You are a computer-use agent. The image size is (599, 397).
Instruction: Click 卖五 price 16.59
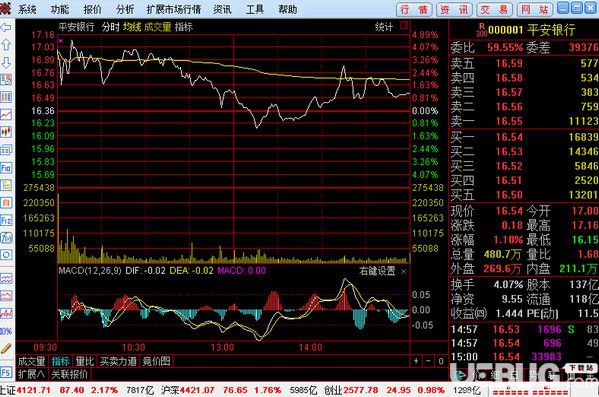pyautogui.click(x=509, y=63)
